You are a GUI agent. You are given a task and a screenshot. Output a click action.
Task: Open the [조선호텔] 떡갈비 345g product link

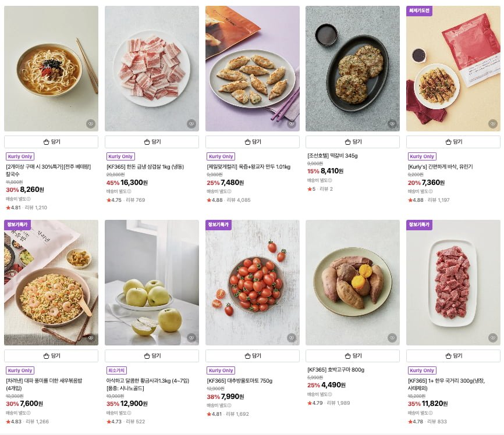click(333, 155)
